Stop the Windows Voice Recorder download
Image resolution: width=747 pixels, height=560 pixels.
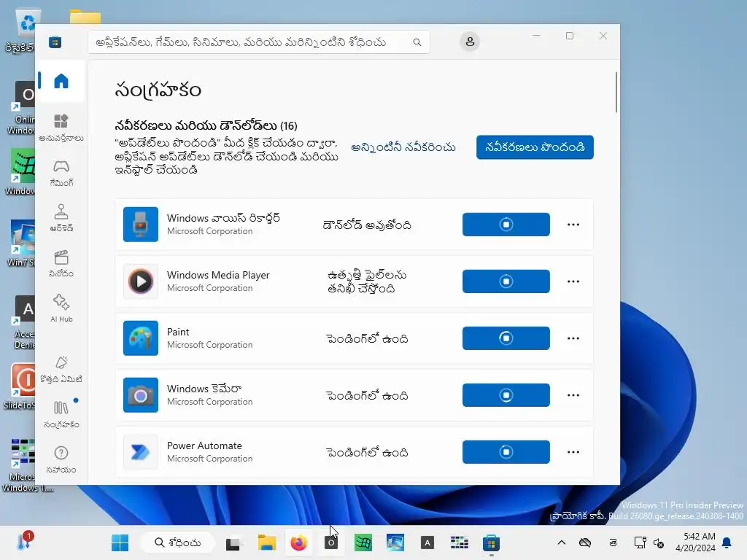(506, 225)
